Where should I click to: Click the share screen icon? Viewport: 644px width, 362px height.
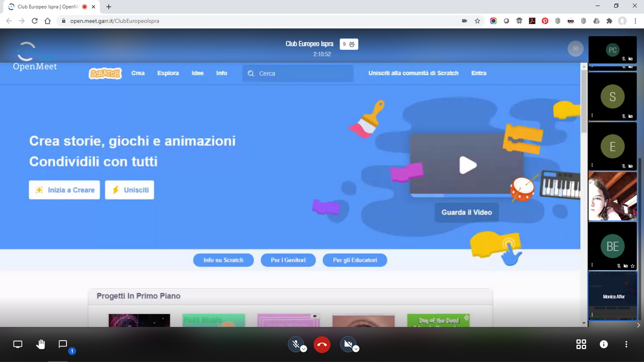(18, 344)
